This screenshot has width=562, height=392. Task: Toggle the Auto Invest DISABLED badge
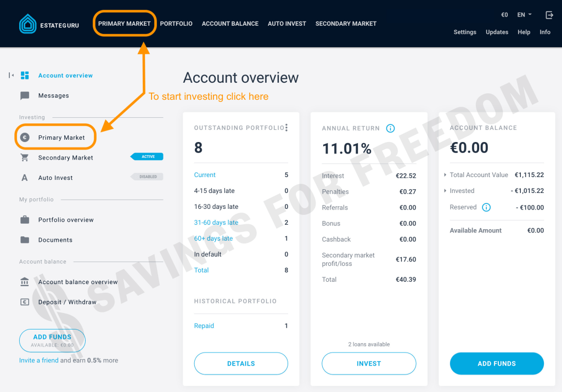click(149, 176)
